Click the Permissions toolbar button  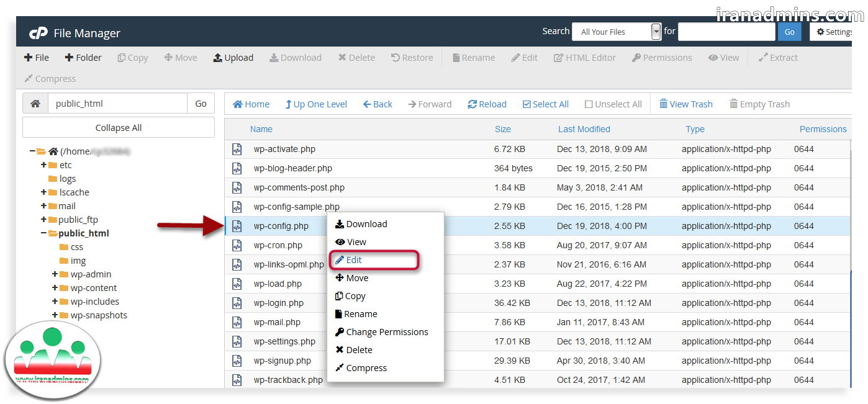pyautogui.click(x=662, y=58)
